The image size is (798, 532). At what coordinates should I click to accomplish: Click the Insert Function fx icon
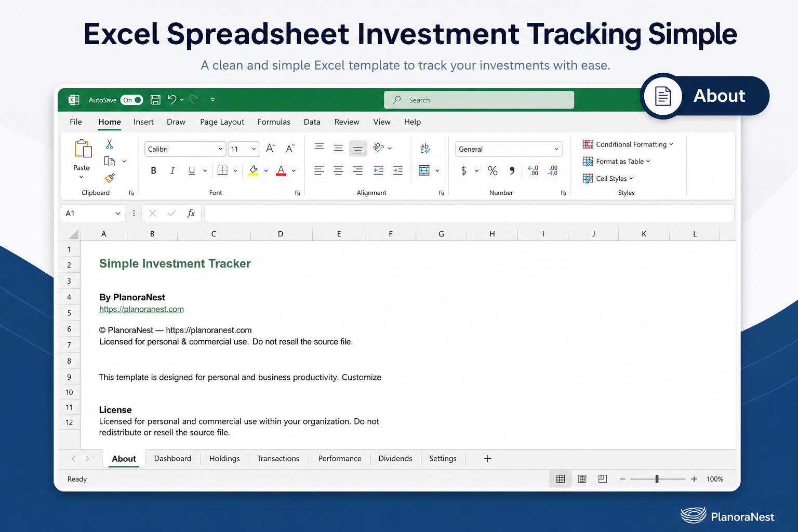pyautogui.click(x=191, y=213)
